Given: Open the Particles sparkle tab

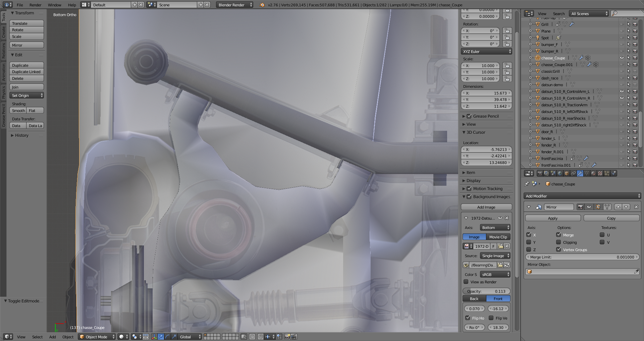Looking at the screenshot, I should click(607, 173).
